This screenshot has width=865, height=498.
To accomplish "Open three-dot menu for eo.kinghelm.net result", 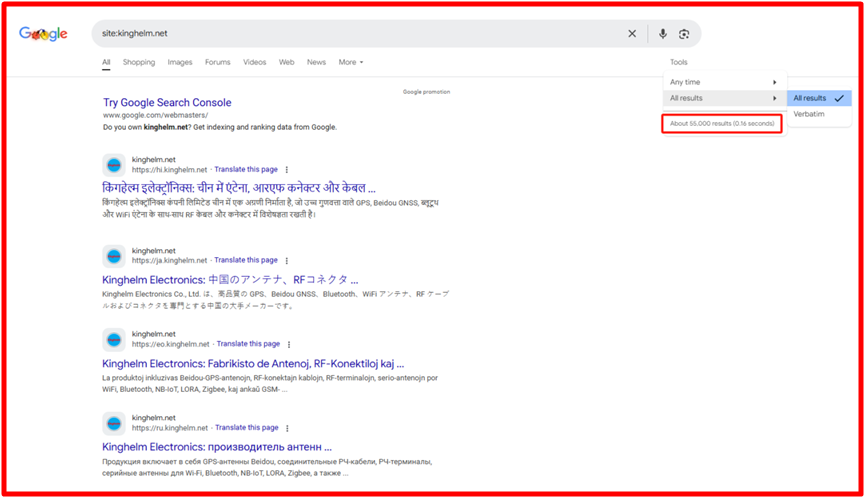I will click(x=289, y=344).
